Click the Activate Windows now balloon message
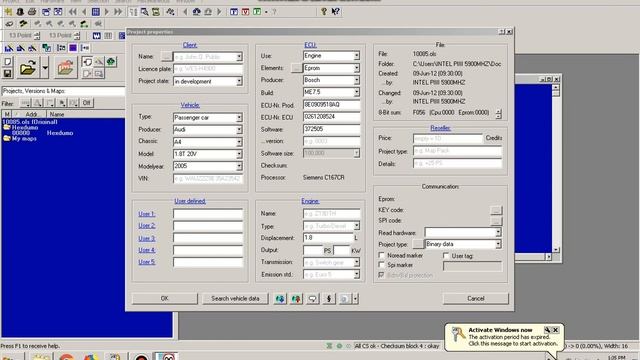The image size is (640, 360). (504, 337)
